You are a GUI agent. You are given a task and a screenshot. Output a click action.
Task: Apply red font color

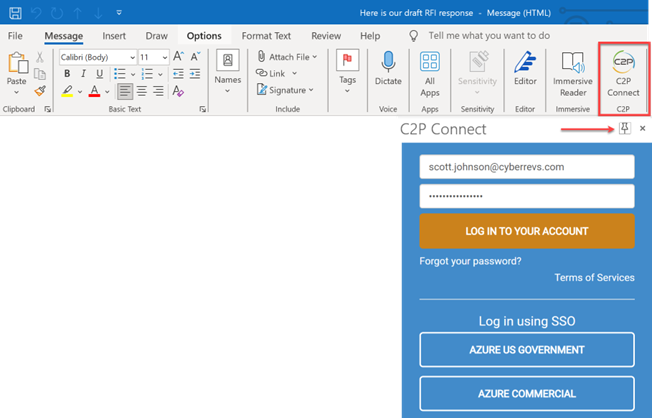[x=94, y=91]
